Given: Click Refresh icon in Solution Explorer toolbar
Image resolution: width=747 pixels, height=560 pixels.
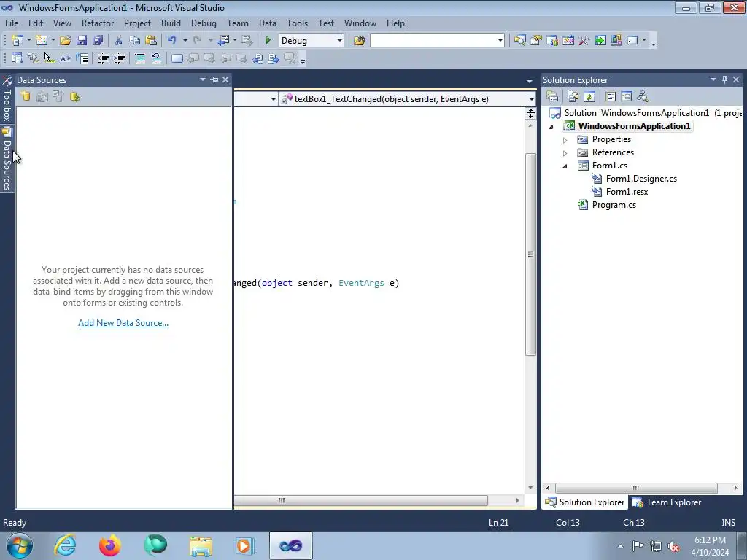Looking at the screenshot, I should (x=589, y=97).
